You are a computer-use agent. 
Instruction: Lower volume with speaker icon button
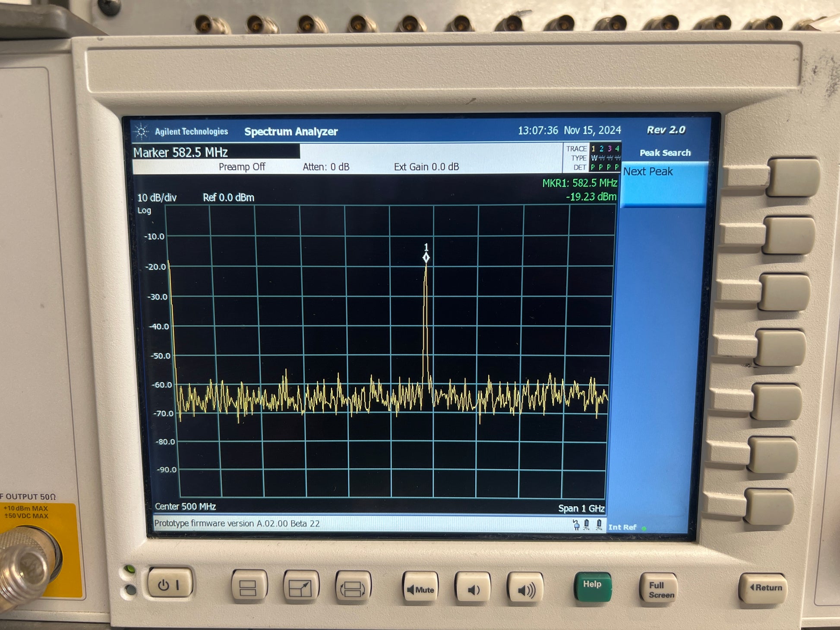[473, 588]
